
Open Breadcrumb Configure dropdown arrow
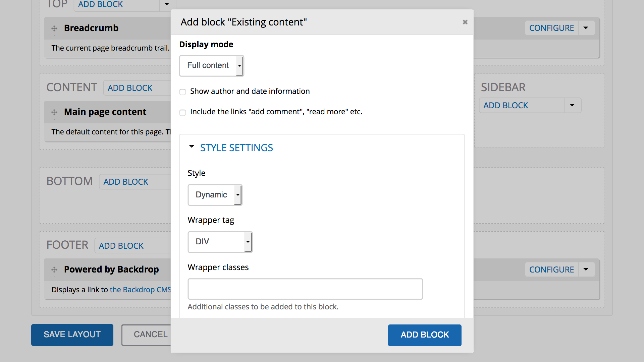pos(586,28)
